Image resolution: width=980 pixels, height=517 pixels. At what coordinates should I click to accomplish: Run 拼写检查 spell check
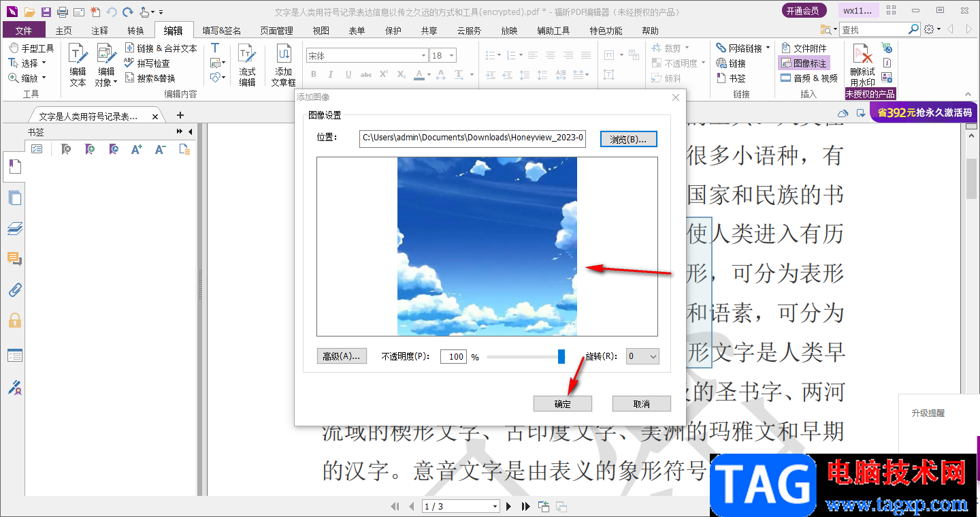pyautogui.click(x=147, y=63)
